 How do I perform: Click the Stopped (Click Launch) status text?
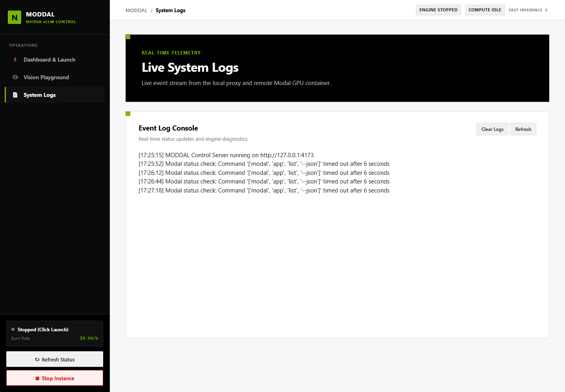(x=43, y=330)
